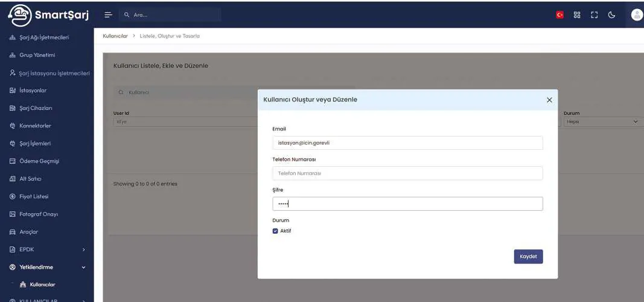644x302 pixels.
Task: Click Kullanıcılar breadcrumb link
Action: tap(115, 36)
